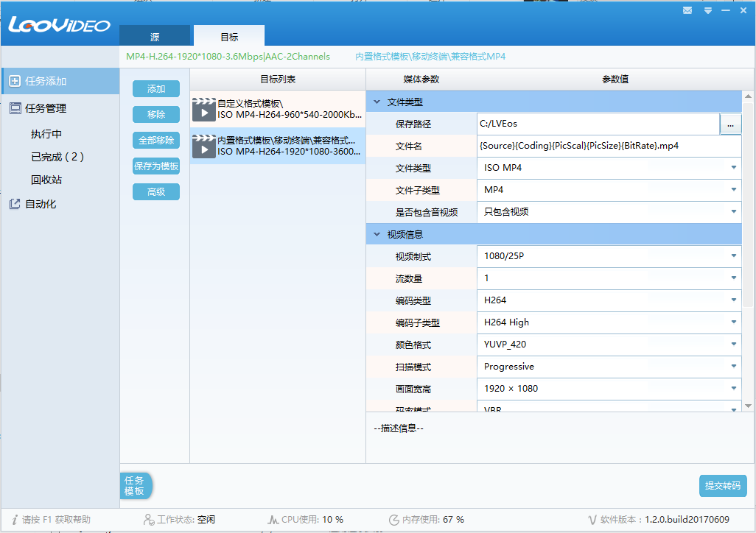Click the CPU usage icon in status bar
This screenshot has height=533, width=756.
(x=273, y=520)
